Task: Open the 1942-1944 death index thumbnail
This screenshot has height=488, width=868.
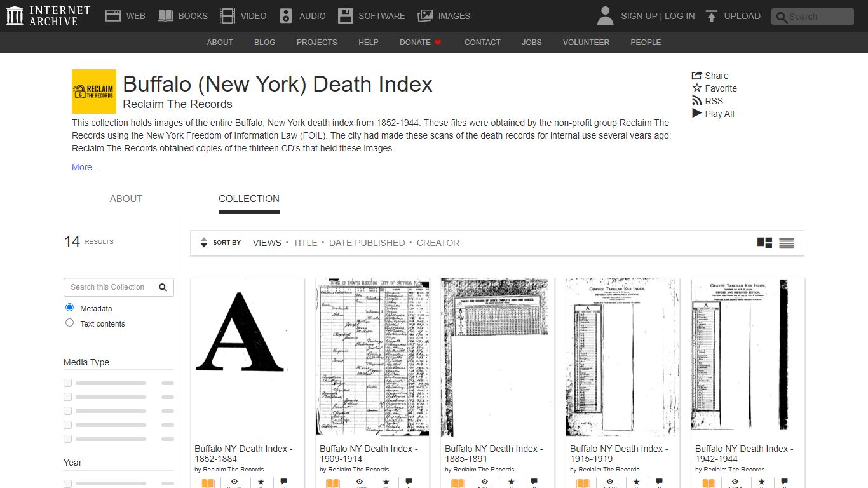Action: click(748, 357)
